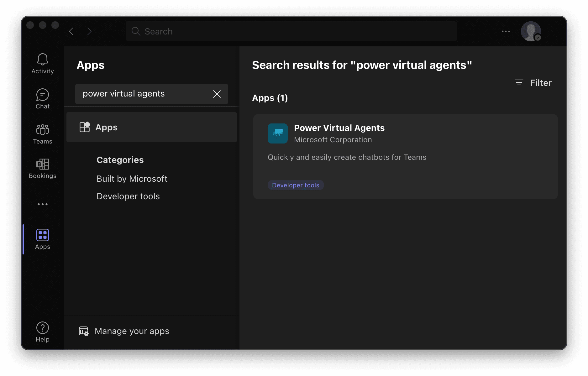The height and width of the screenshot is (376, 588).
Task: Click the Apps (1) results heading
Action: coord(270,98)
